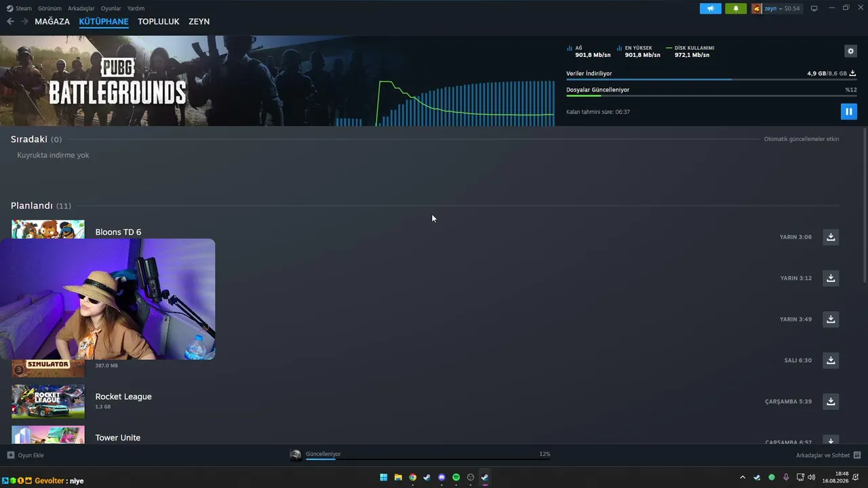
Task: Start download scheduled for YARIN 3:49
Action: (x=831, y=319)
